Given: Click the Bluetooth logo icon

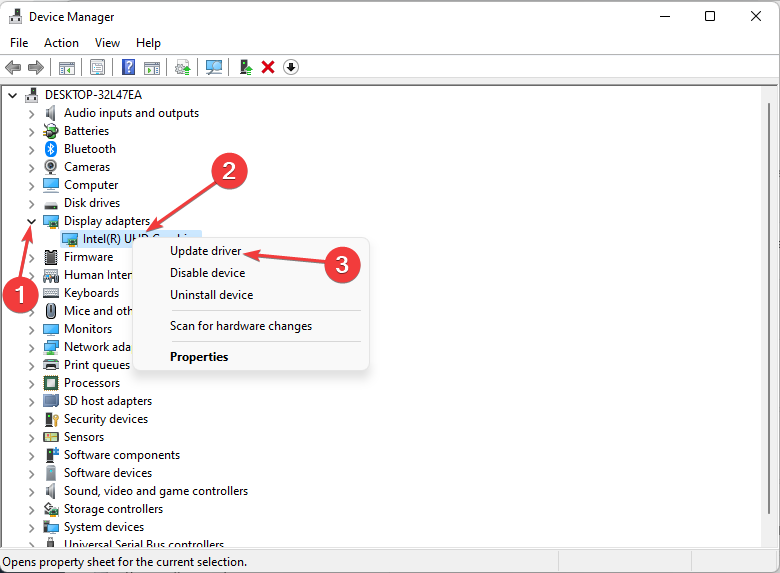Looking at the screenshot, I should pos(51,149).
